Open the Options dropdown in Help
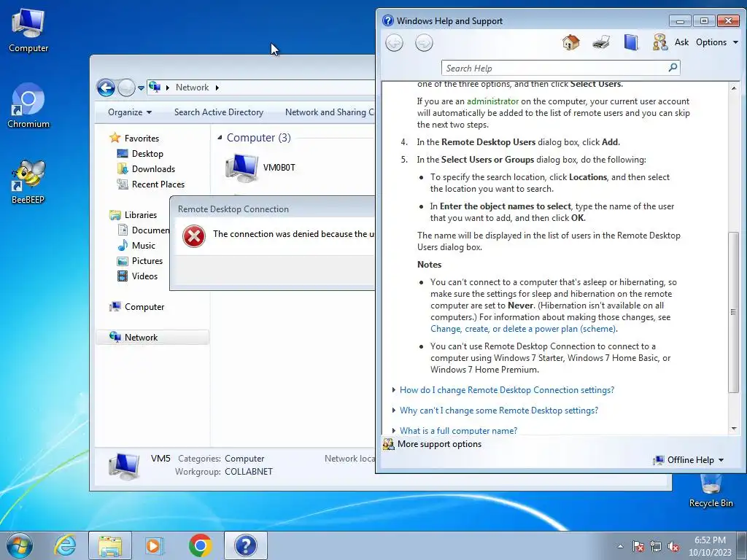This screenshot has height=560, width=747. pyautogui.click(x=717, y=42)
